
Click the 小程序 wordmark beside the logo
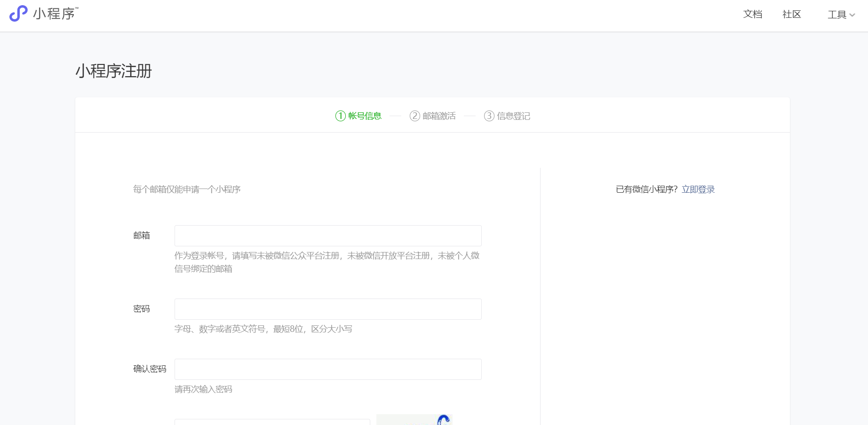pyautogui.click(x=55, y=14)
